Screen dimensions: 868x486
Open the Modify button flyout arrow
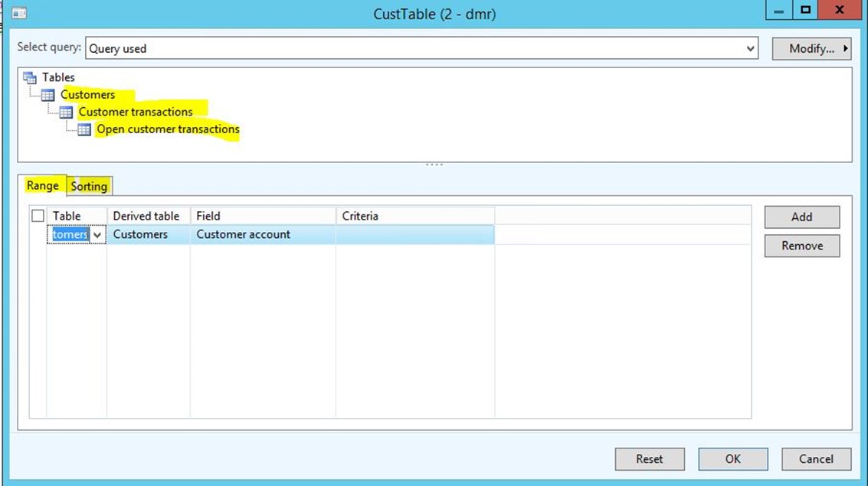(x=845, y=49)
